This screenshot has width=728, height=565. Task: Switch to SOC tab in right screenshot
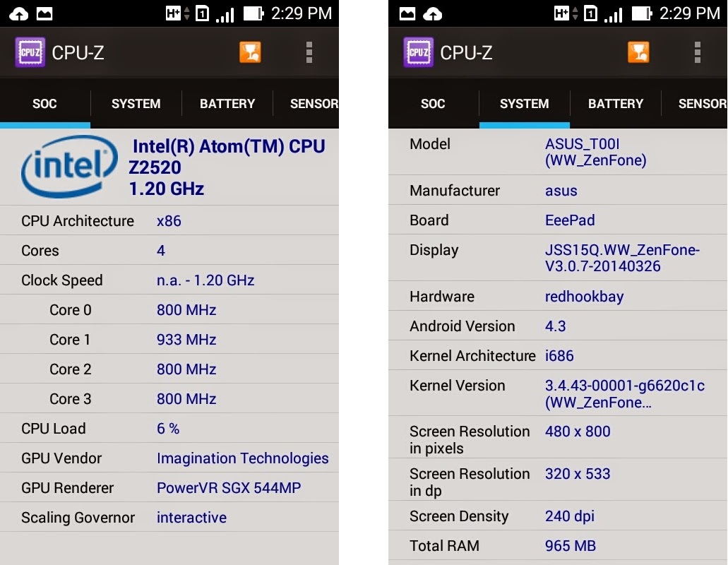433,104
